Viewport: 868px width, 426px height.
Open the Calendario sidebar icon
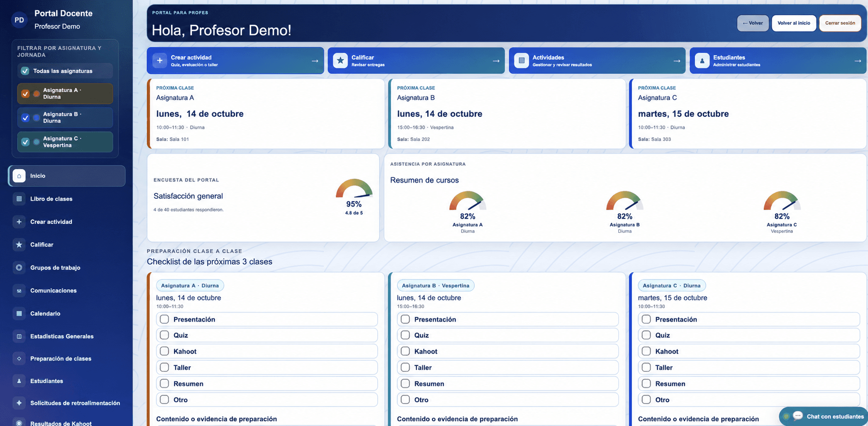point(19,314)
